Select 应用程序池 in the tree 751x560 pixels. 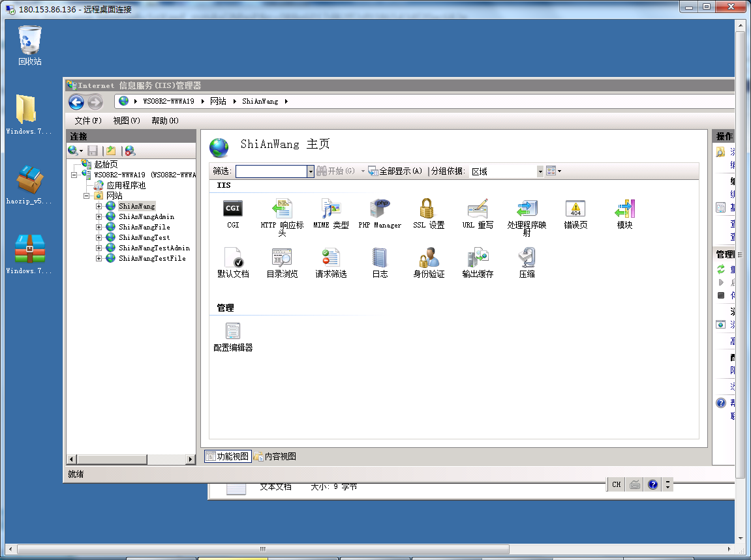126,185
